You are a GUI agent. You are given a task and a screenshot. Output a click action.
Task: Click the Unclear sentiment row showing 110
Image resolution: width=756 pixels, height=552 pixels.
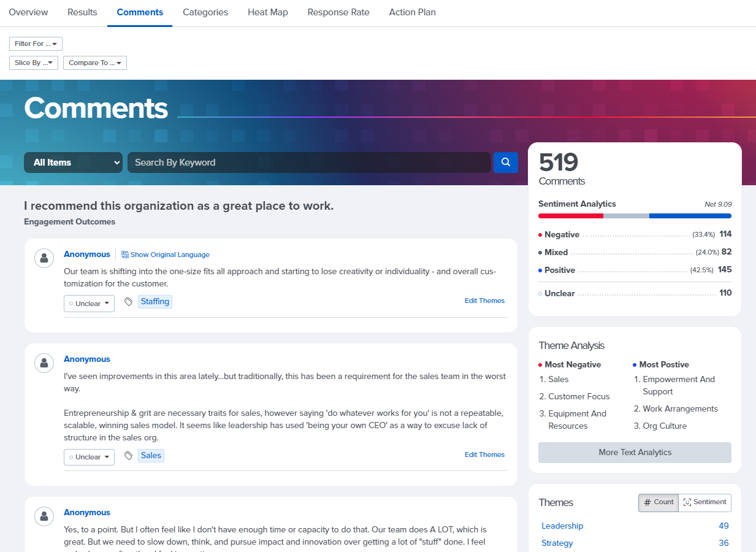point(635,293)
